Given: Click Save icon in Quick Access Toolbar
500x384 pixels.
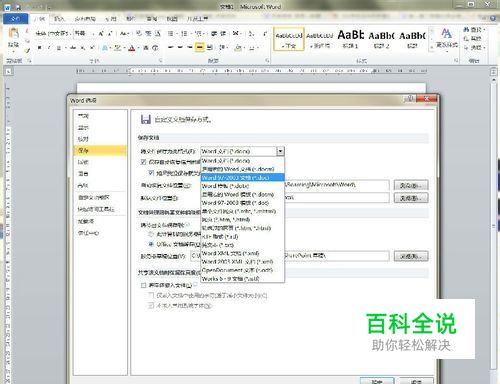Looking at the screenshot, I should tap(18, 7).
